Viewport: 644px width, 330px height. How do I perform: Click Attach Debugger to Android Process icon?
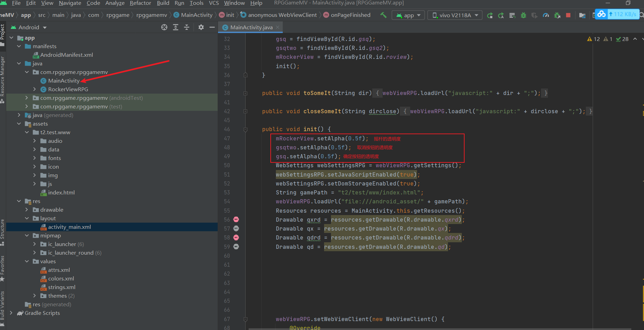[557, 15]
